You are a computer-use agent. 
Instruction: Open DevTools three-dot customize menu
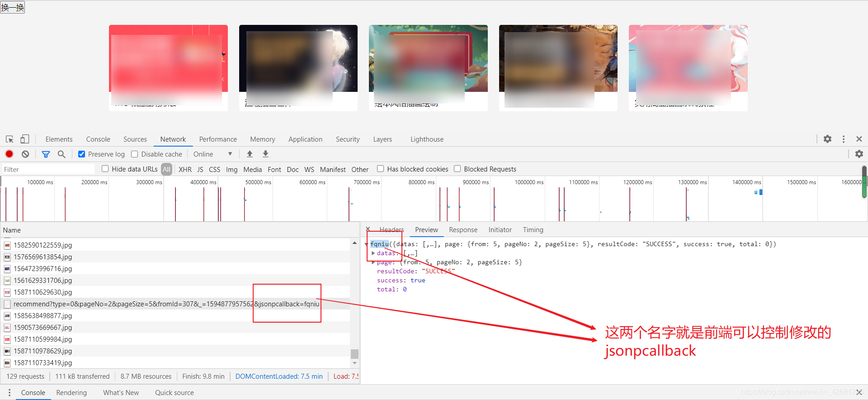844,139
